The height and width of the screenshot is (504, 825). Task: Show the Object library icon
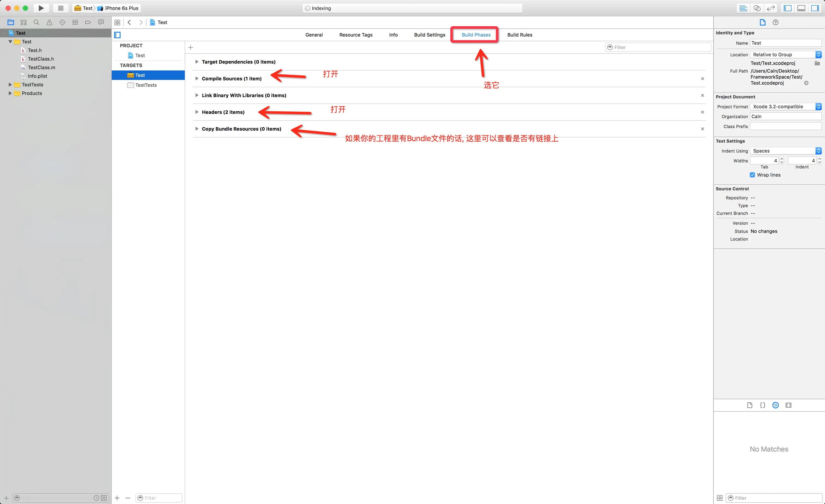tap(775, 405)
